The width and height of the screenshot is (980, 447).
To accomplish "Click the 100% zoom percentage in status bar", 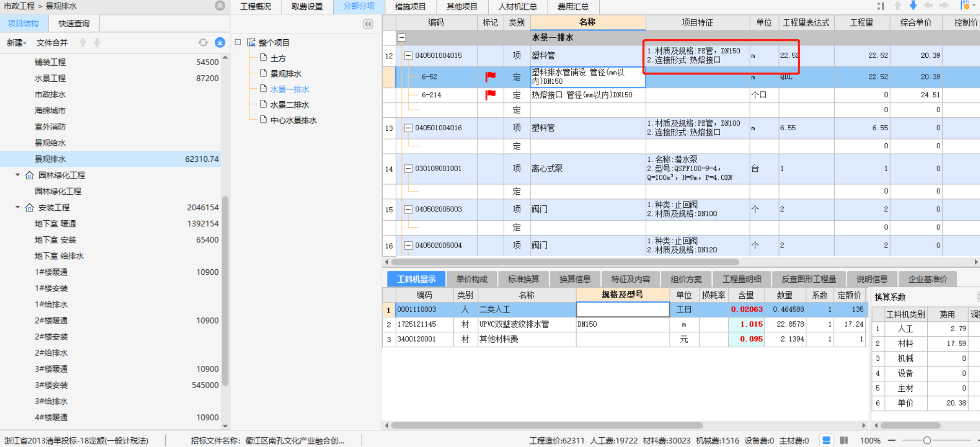I will pyautogui.click(x=870, y=441).
